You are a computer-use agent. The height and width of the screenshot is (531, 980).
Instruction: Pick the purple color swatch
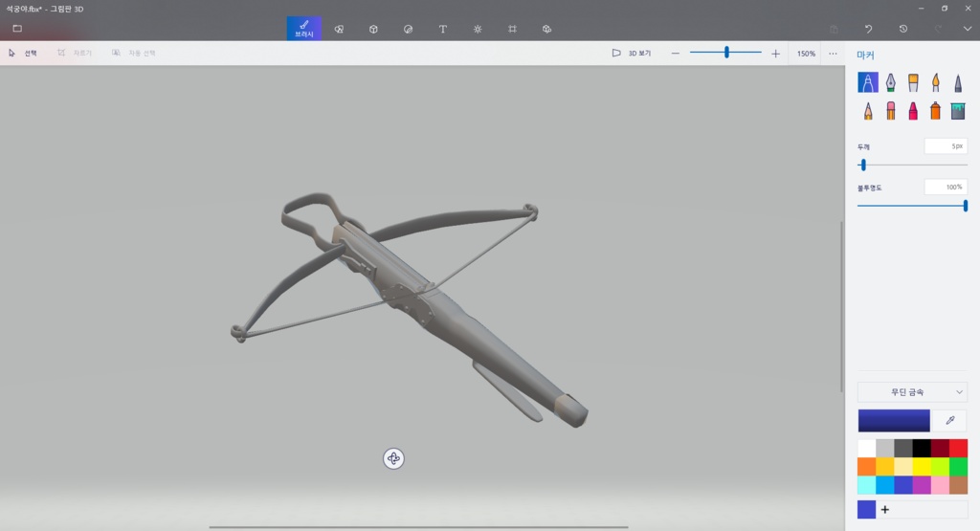[922, 485]
